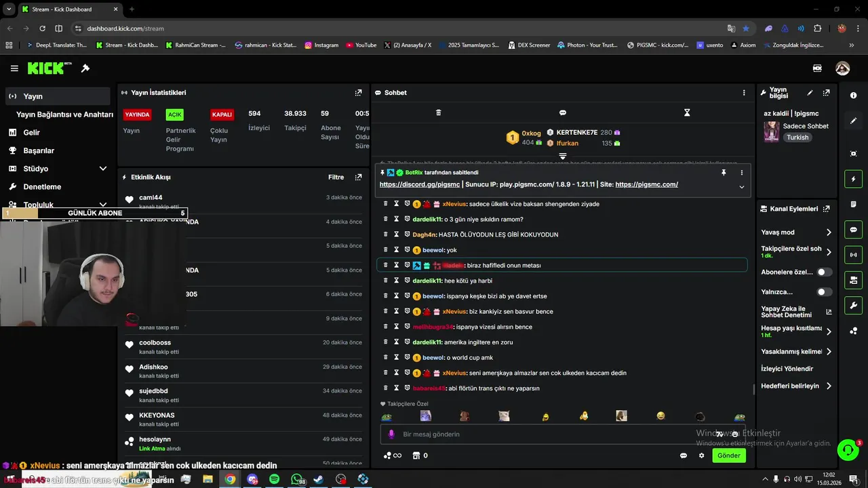Click the Sadece Sohbet category thumbnail
This screenshot has height=488, width=868.
771,131
